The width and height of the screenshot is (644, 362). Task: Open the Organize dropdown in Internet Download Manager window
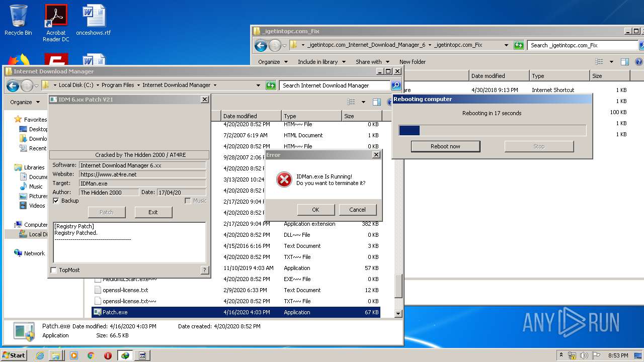coord(25,102)
